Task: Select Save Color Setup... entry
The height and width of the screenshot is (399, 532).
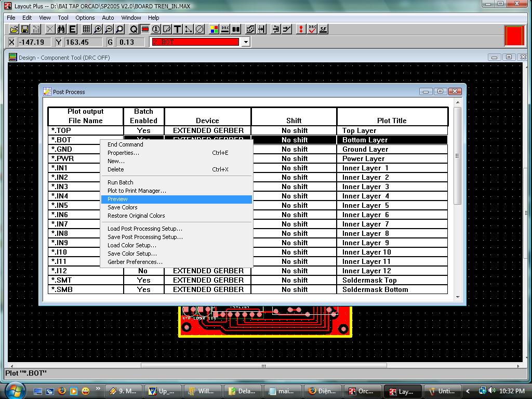Action: tap(177, 254)
